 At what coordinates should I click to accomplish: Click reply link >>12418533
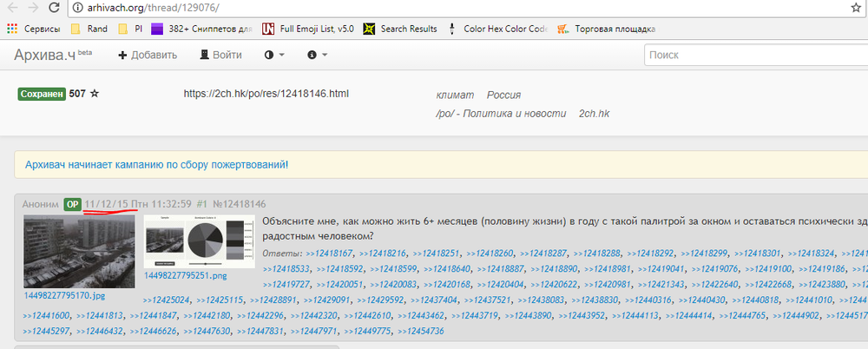tap(286, 269)
